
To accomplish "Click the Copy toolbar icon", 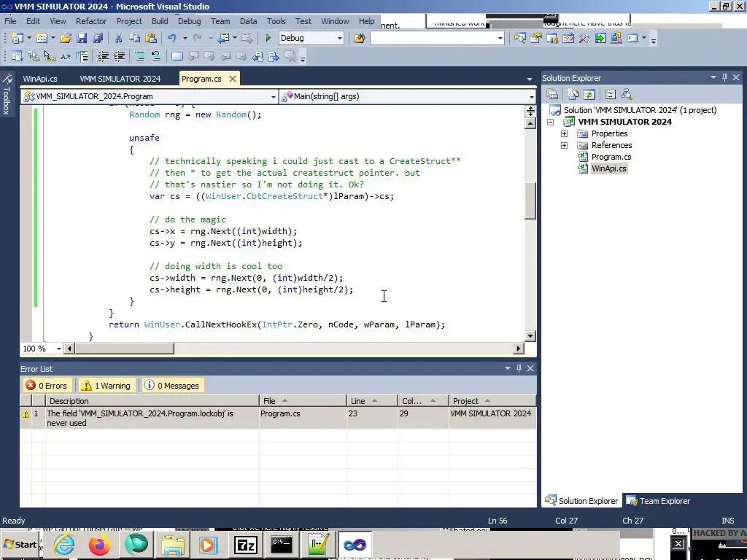I will tap(135, 38).
